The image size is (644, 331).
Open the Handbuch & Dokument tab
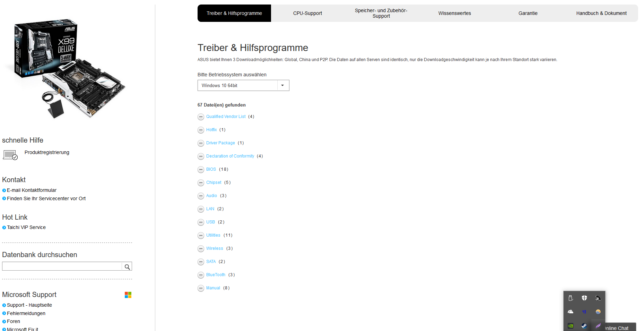(601, 13)
